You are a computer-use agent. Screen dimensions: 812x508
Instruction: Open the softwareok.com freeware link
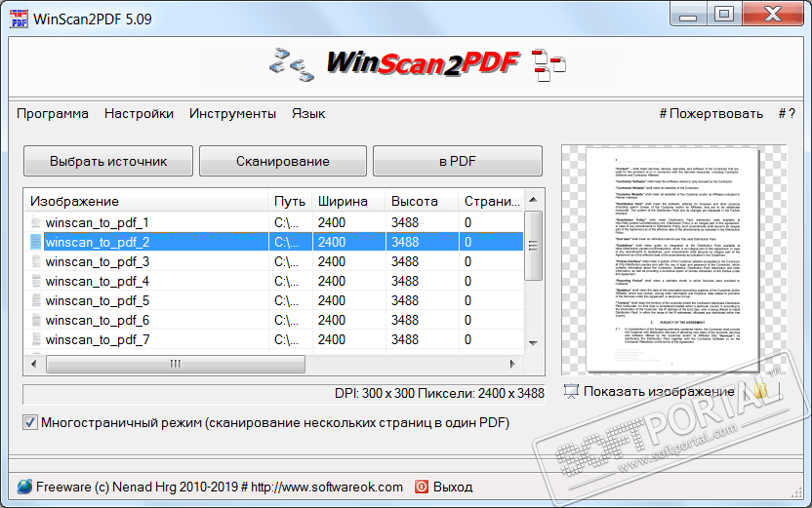(x=219, y=487)
